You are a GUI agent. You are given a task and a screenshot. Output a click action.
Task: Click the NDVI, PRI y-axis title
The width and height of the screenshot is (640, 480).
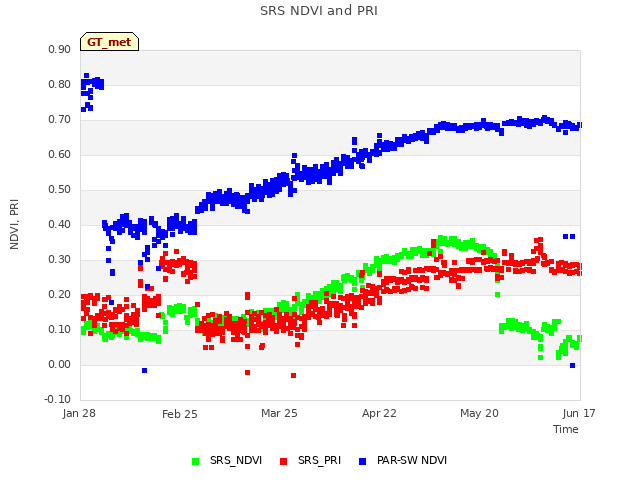click(14, 224)
